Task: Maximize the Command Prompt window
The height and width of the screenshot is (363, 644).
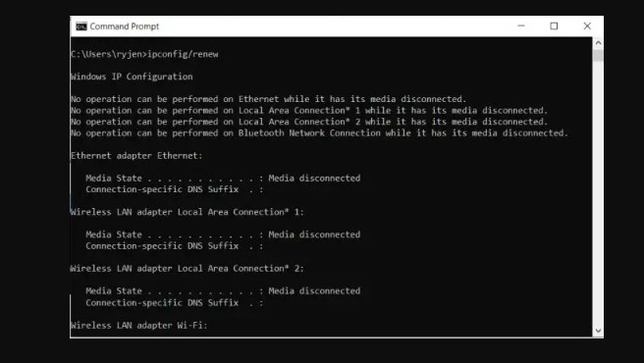Action: click(x=554, y=26)
